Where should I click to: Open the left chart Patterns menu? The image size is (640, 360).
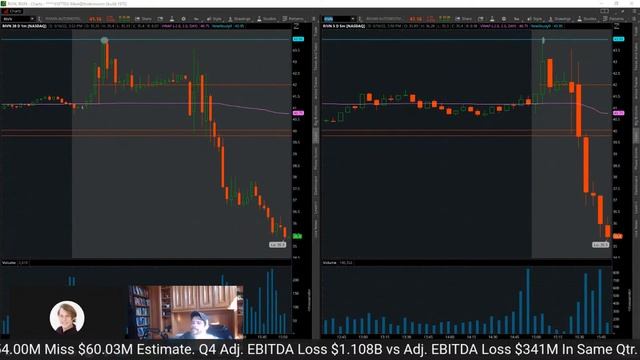point(293,19)
